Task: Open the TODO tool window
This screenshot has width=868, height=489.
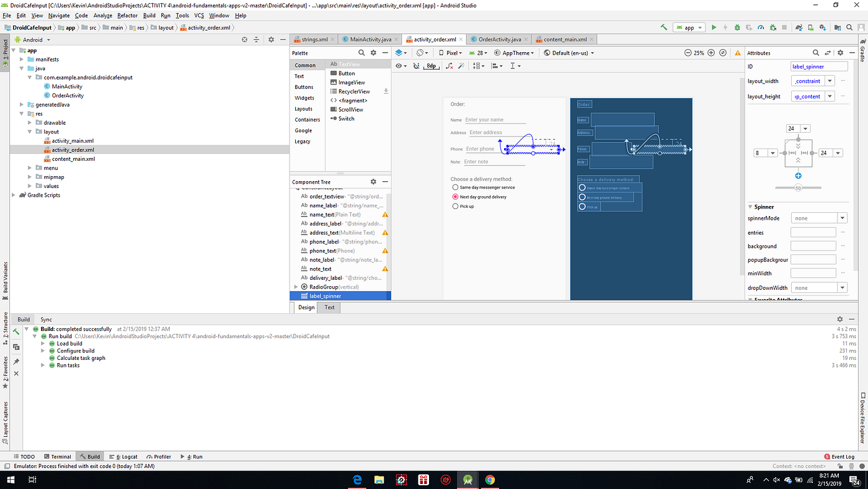Action: tap(24, 457)
